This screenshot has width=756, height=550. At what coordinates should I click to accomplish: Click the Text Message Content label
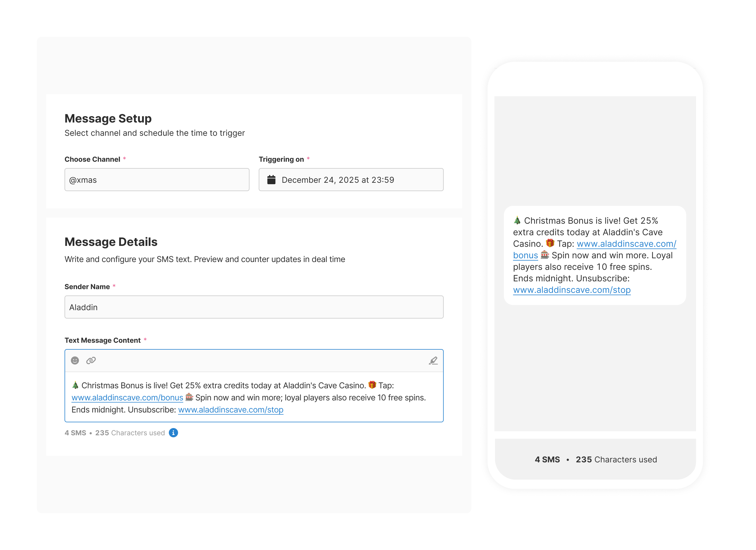104,340
